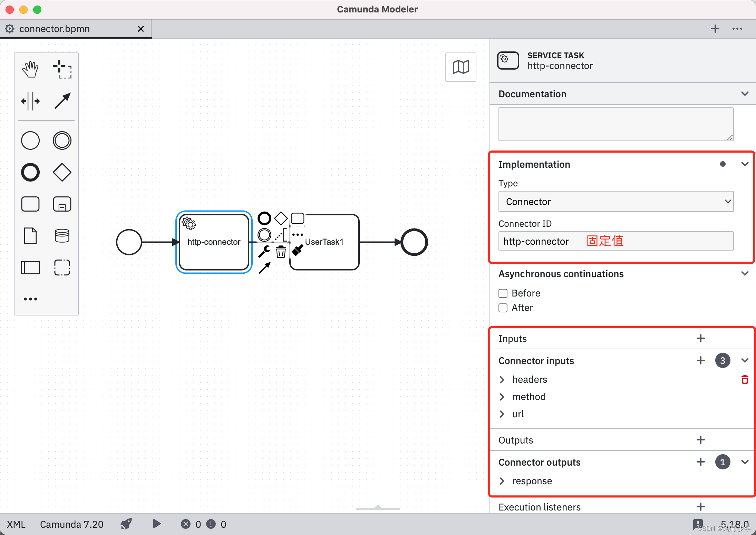The height and width of the screenshot is (535, 756).
Task: Open the implementation Type dropdown
Action: pyautogui.click(x=616, y=202)
